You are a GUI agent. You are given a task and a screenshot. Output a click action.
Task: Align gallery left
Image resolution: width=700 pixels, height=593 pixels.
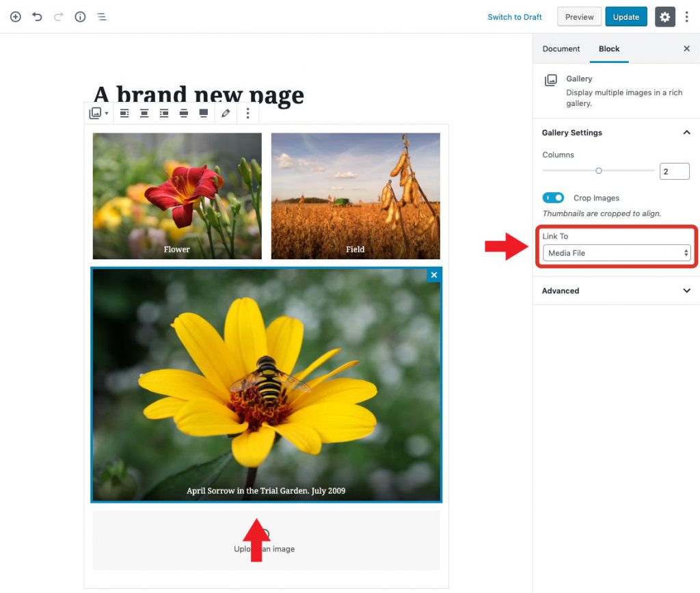point(124,114)
